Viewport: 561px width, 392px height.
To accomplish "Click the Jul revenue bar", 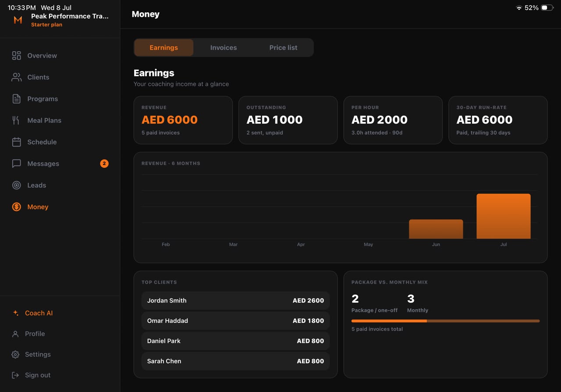I will tap(504, 216).
